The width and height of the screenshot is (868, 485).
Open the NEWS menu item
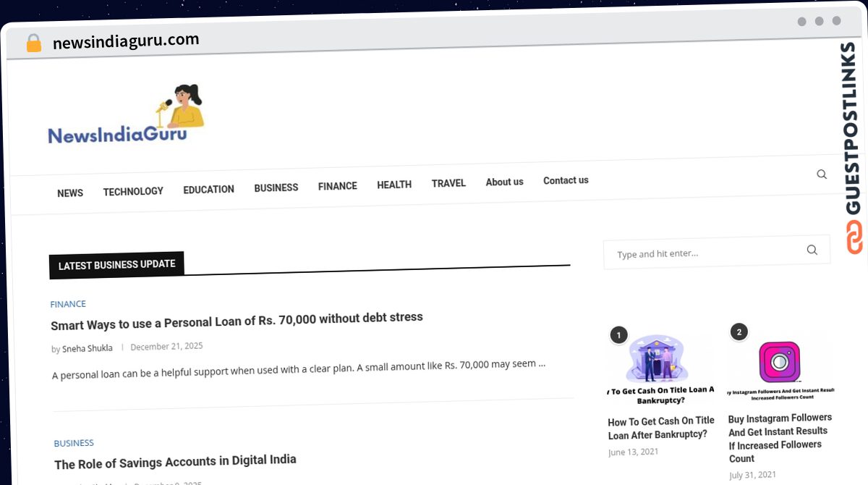coord(70,193)
